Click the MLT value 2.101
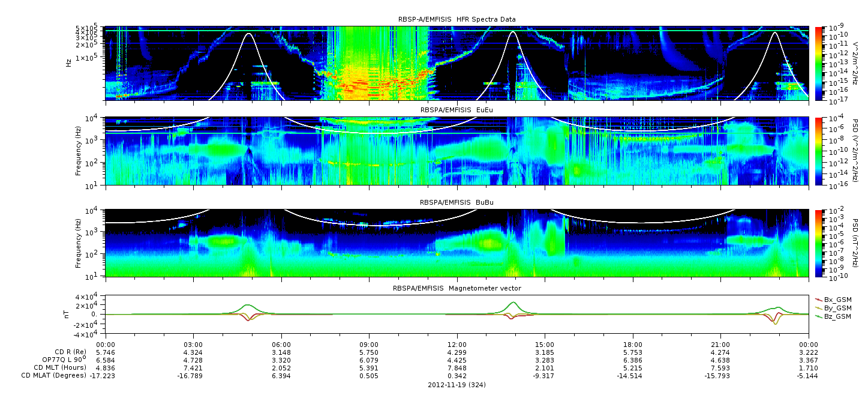 [545, 367]
